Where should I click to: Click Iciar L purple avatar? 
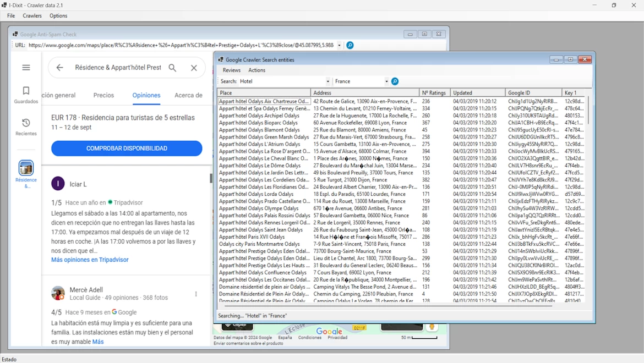coord(58,184)
